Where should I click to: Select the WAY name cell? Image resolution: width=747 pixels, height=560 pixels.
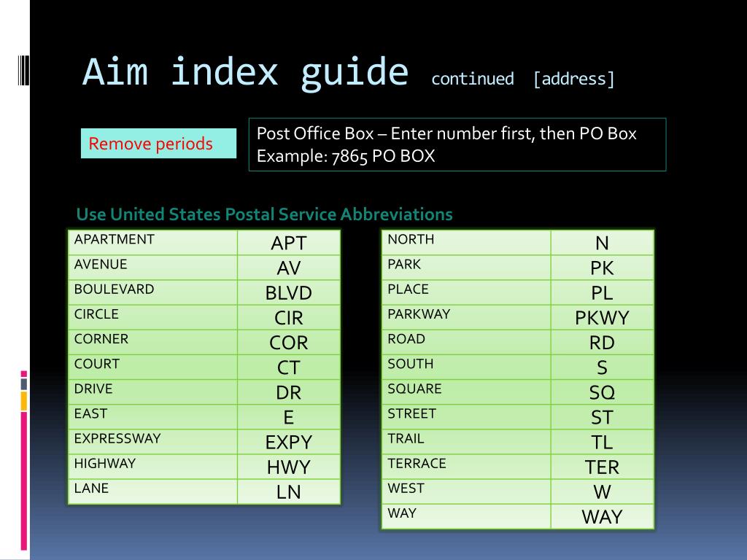[x=466, y=516]
